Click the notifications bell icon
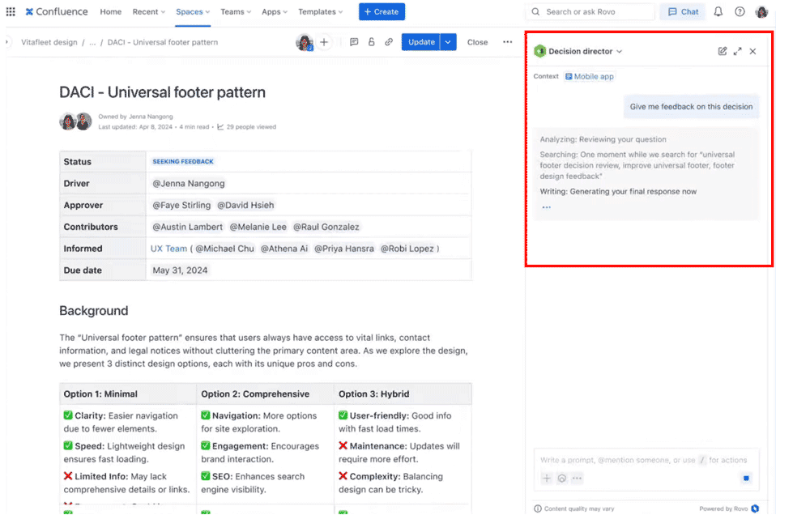Viewport: 810px width, 532px height. (718, 12)
